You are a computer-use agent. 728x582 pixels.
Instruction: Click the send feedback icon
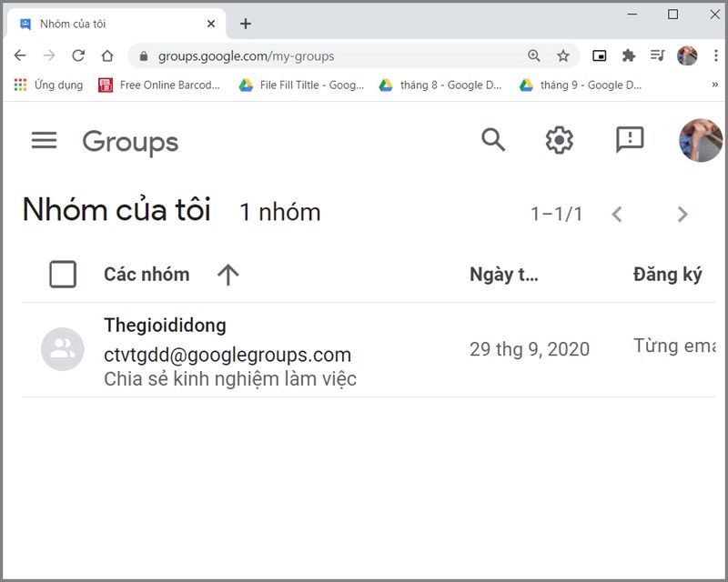point(630,139)
